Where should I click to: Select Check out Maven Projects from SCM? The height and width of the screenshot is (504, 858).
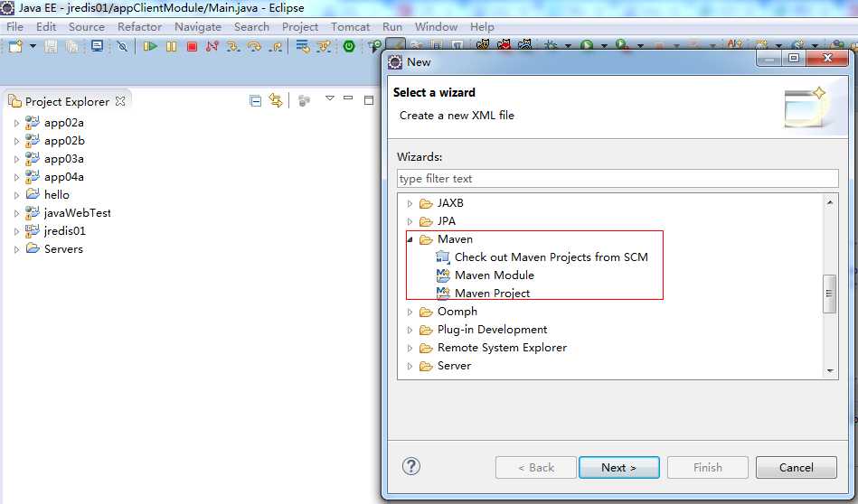551,257
